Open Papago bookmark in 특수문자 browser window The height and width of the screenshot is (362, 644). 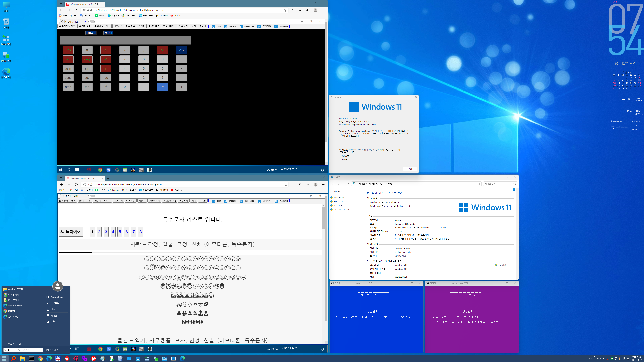(113, 190)
